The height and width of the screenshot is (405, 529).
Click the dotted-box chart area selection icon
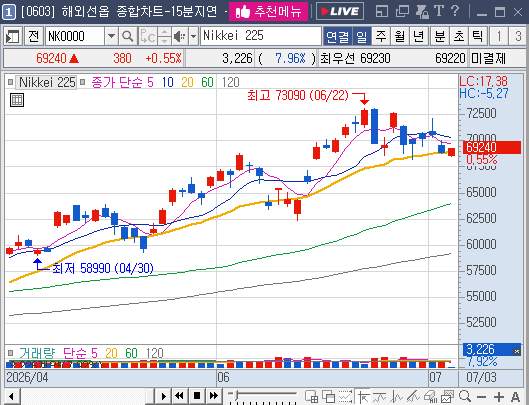(345, 397)
